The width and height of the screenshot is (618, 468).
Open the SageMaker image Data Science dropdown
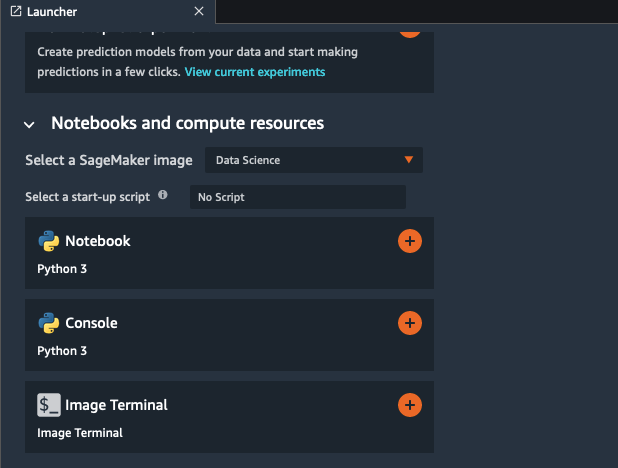pos(313,160)
